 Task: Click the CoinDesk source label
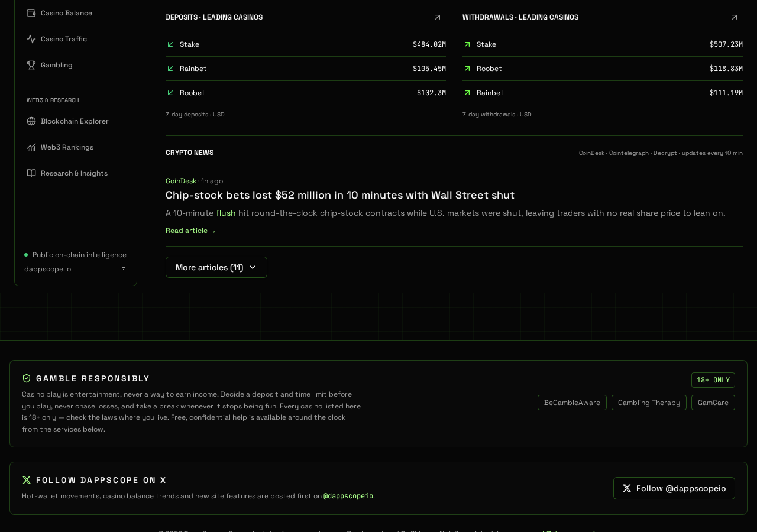[x=181, y=181]
